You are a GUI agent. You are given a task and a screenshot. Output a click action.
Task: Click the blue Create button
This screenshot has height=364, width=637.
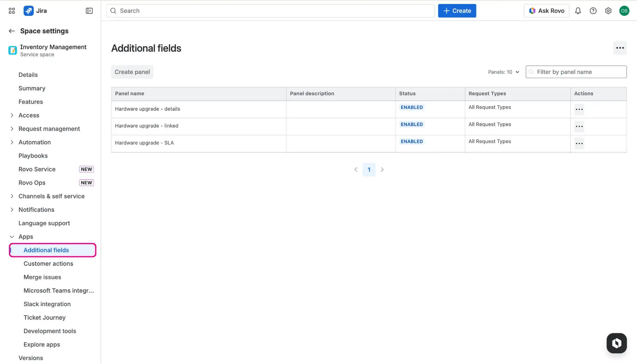click(x=457, y=11)
